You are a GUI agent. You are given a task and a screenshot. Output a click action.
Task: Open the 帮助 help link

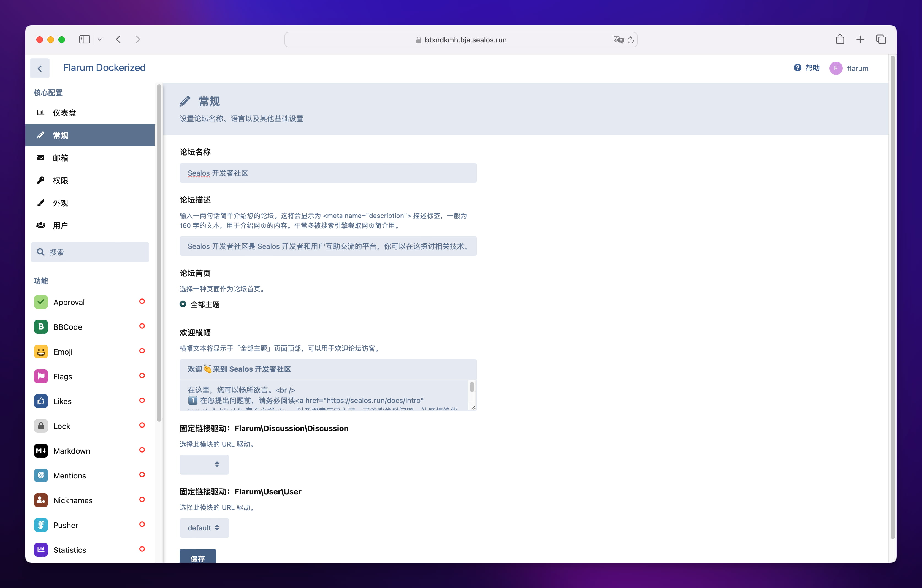click(x=807, y=68)
